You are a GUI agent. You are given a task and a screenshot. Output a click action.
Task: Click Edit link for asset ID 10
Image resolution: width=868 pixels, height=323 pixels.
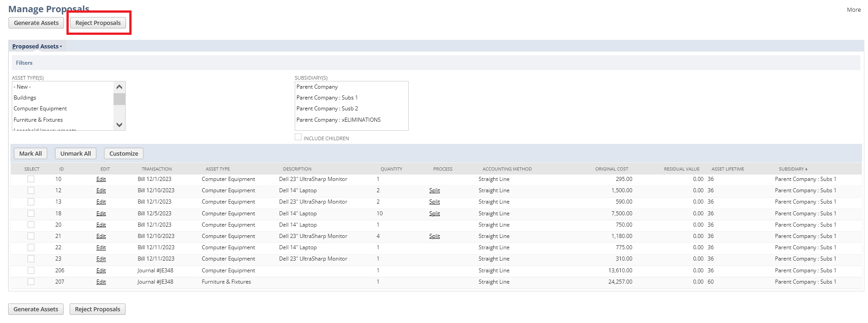(x=101, y=179)
